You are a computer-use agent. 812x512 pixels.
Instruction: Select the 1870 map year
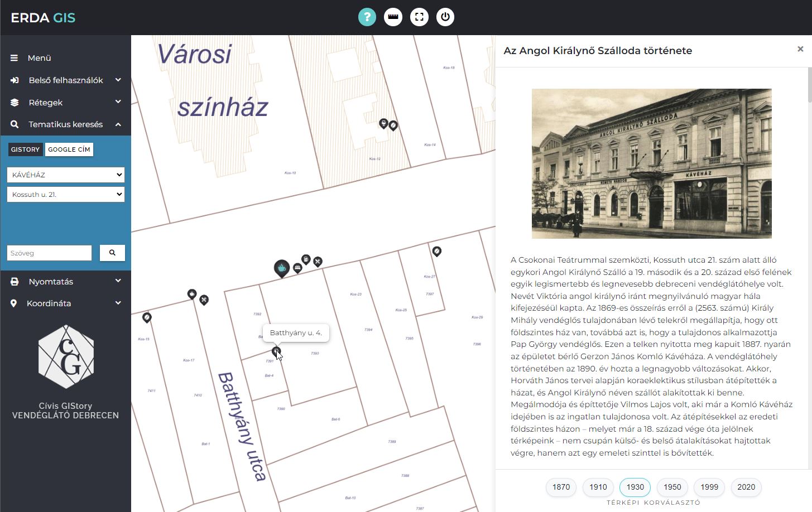(x=561, y=487)
